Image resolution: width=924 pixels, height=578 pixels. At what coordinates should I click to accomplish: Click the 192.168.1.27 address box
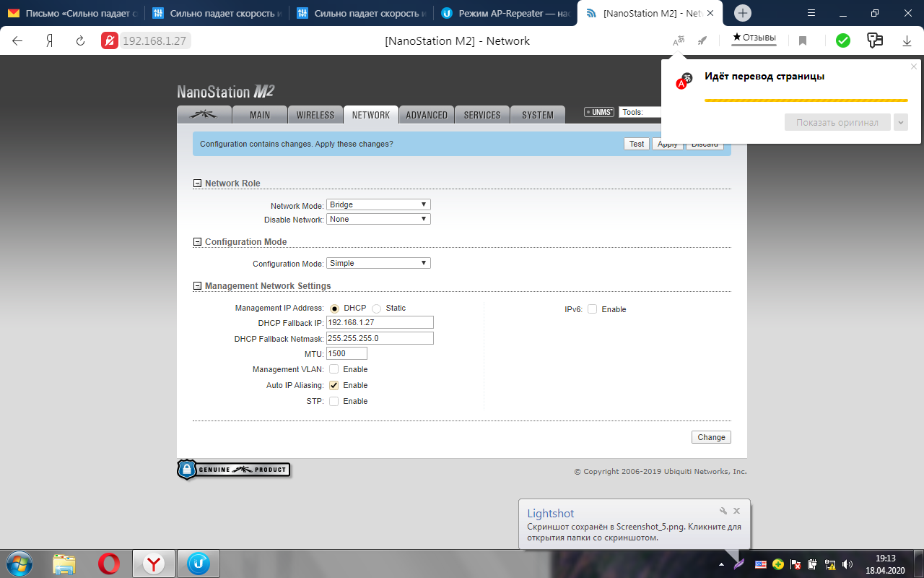[154, 41]
